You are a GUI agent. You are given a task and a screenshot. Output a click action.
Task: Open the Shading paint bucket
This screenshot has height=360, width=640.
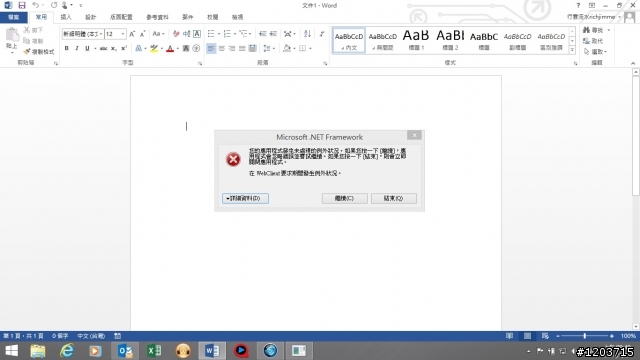pos(287,49)
